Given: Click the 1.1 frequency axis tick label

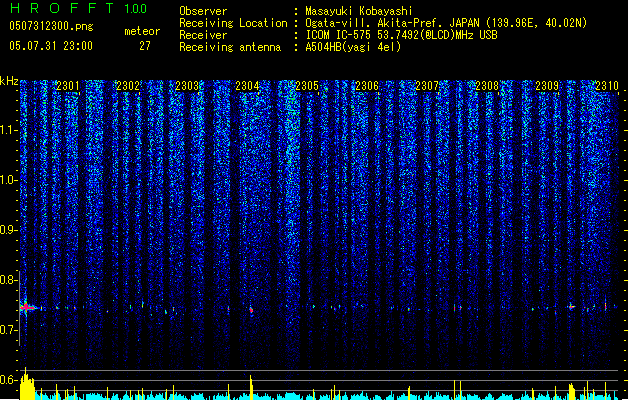Looking at the screenshot, I should 8,130.
